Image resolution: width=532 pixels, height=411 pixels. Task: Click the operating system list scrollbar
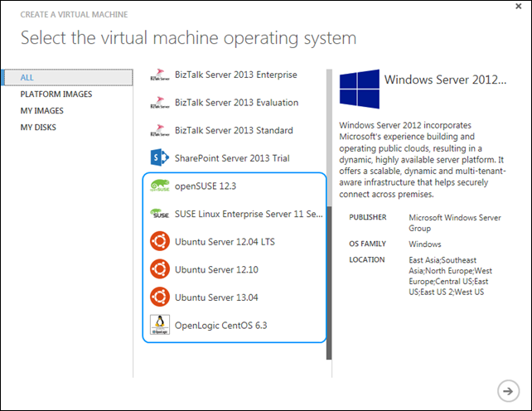pyautogui.click(x=330, y=249)
